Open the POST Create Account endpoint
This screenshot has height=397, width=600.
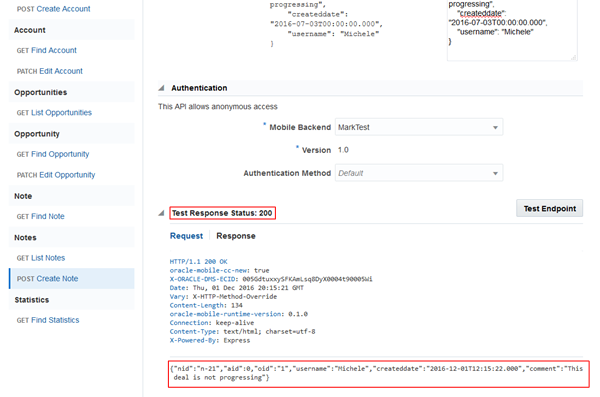coord(54,9)
